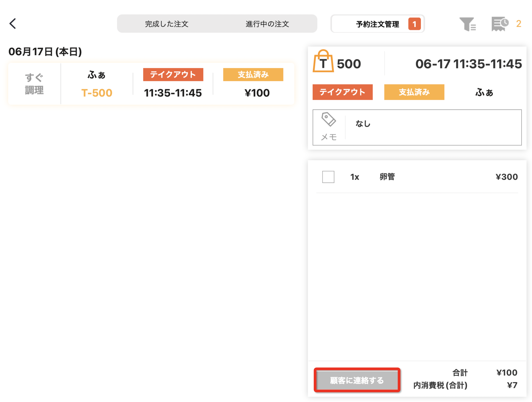Open the scheduled receipts clock icon
Screen dimensions: 532x402
click(500, 24)
